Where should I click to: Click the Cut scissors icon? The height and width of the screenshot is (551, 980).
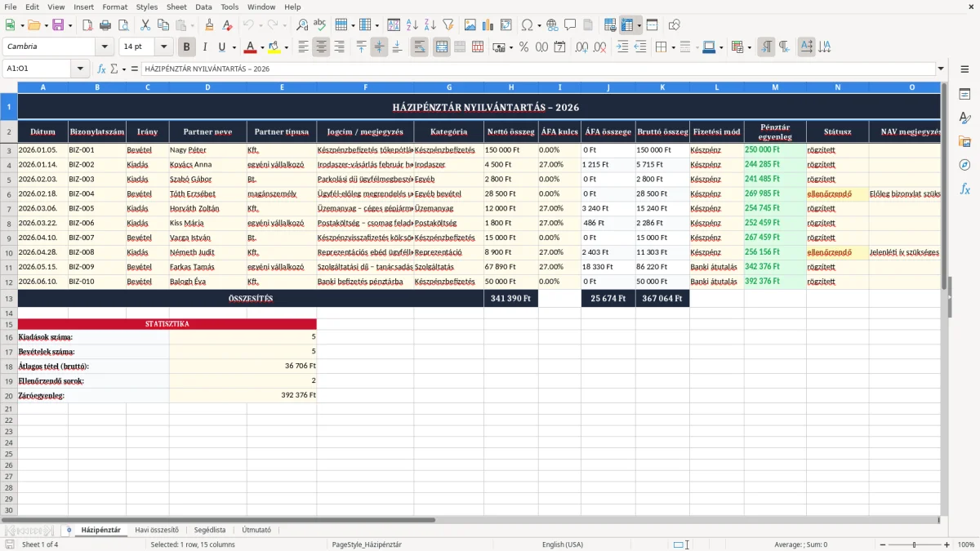145,25
